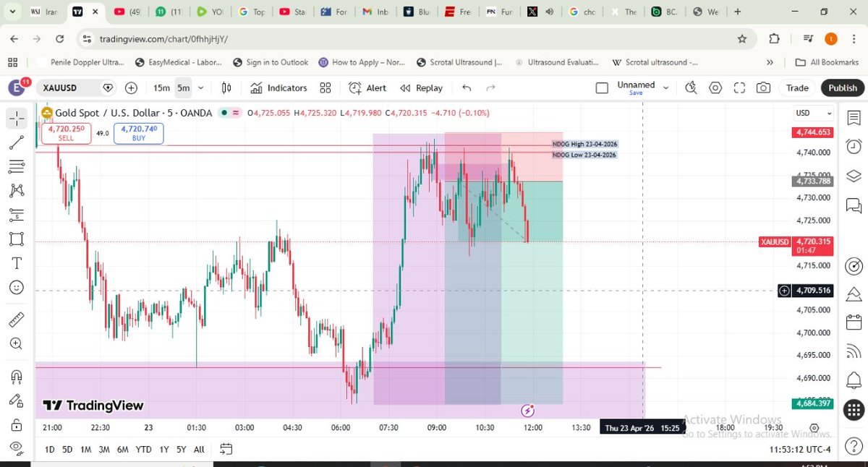Click the flash event marker on the time axis
Image resolution: width=868 pixels, height=467 pixels.
click(x=528, y=411)
